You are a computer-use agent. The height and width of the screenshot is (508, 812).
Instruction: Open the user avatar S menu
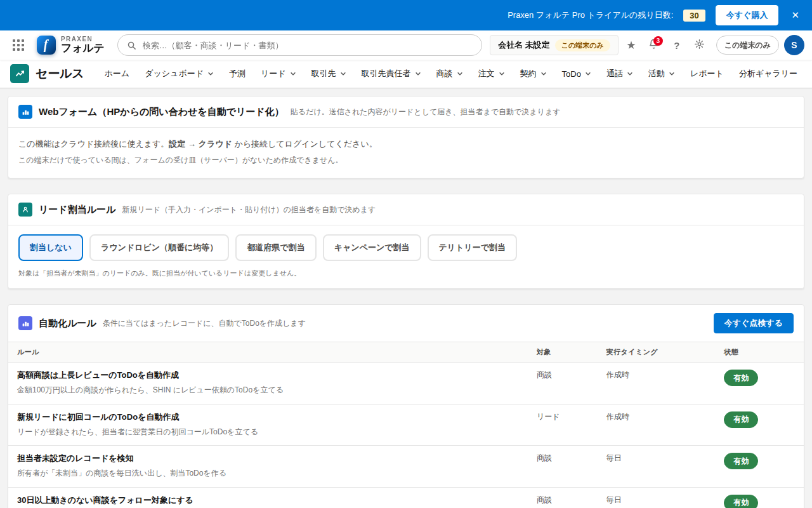pos(794,45)
